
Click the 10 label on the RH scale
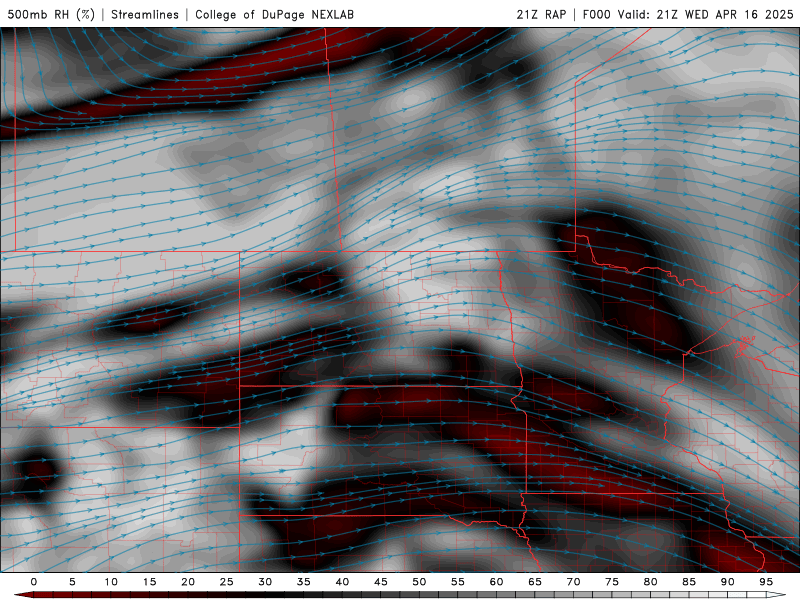[111, 582]
